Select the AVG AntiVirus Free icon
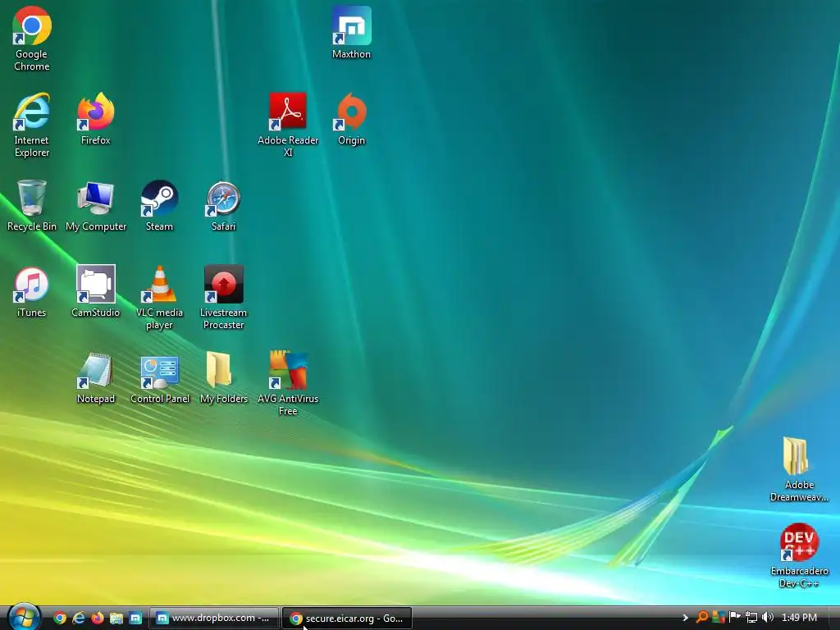The height and width of the screenshot is (630, 840). point(288,384)
